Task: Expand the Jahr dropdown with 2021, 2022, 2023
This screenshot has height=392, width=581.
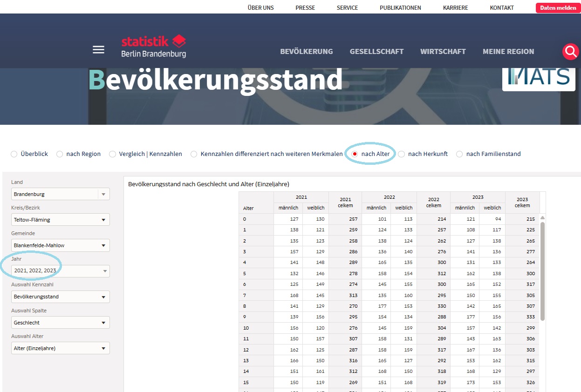Action: (x=60, y=271)
